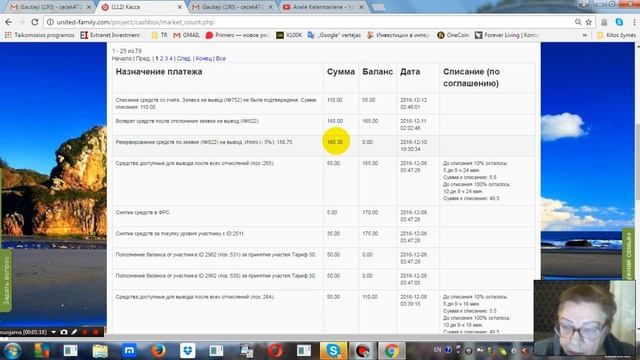This screenshot has width=640, height=360.
Task: Go to page 3 of the payment list
Action: tap(166, 59)
